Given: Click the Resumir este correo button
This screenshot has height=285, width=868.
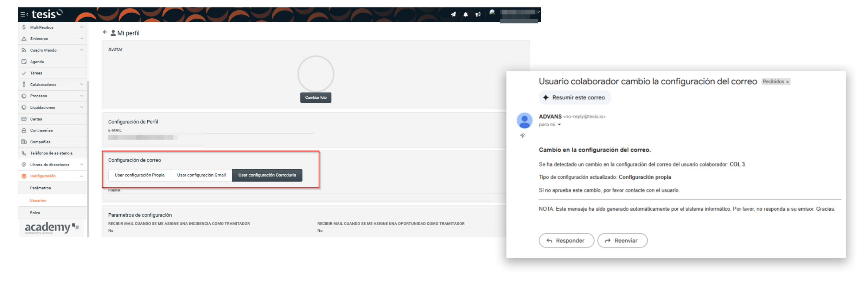Looking at the screenshot, I should point(574,98).
